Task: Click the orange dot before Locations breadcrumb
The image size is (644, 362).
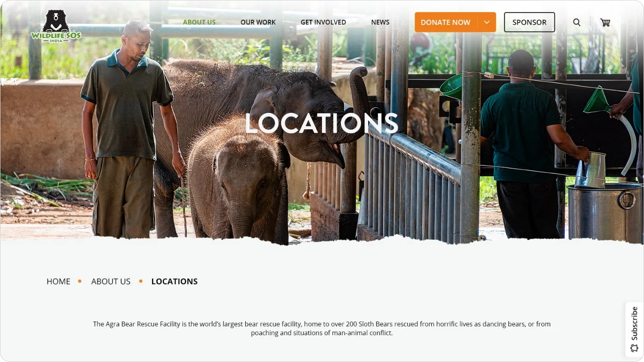Action: click(141, 281)
